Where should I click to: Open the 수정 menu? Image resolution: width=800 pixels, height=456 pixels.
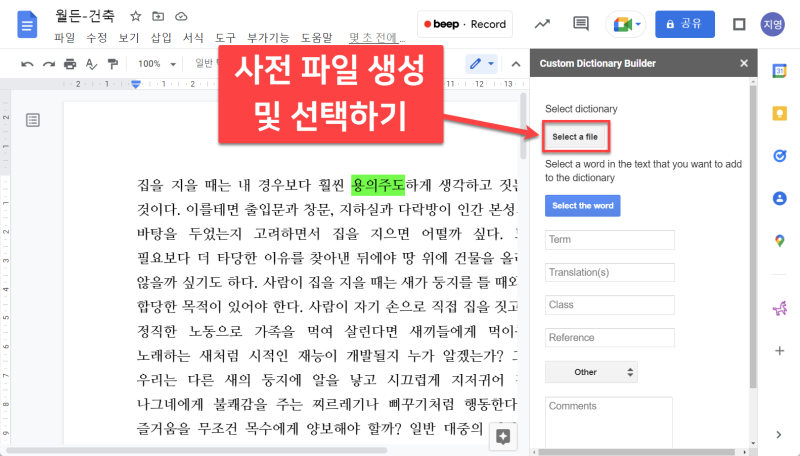96,38
